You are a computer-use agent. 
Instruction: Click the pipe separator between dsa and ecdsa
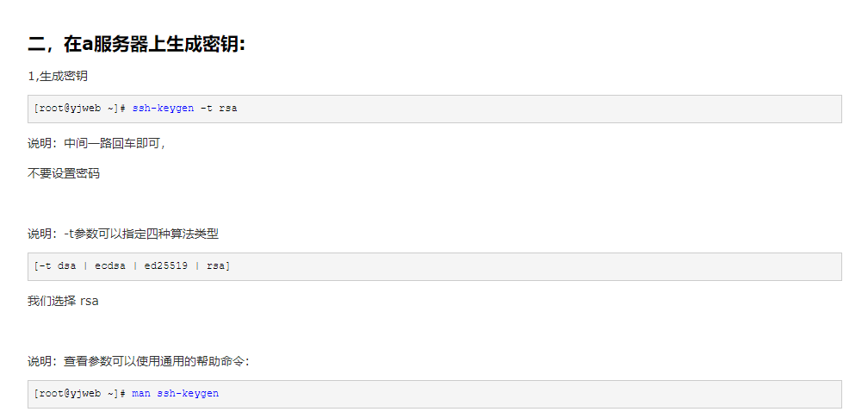[x=85, y=266]
